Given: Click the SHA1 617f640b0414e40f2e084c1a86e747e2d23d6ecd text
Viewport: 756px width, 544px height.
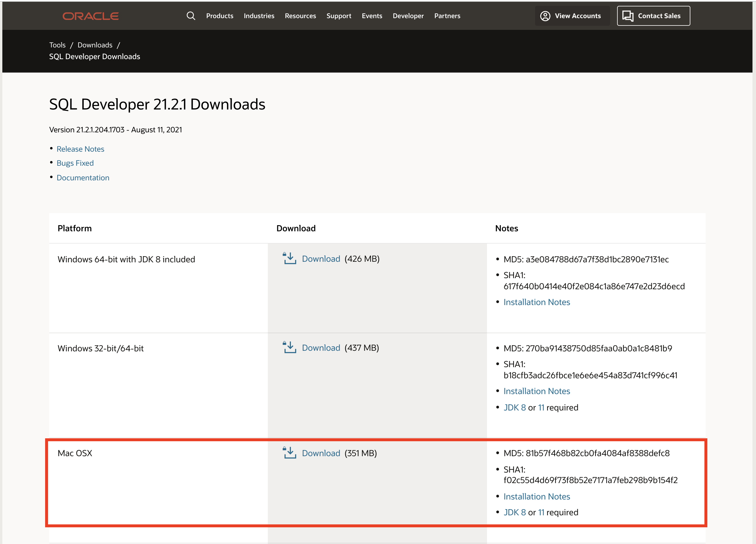Looking at the screenshot, I should point(594,281).
